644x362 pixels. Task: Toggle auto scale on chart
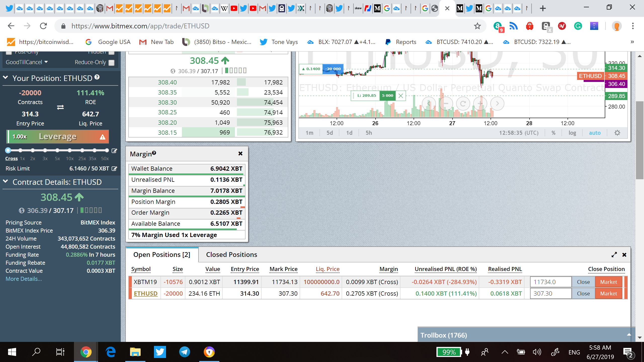click(x=595, y=133)
